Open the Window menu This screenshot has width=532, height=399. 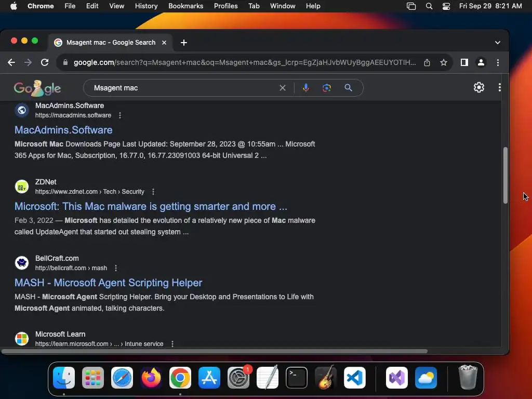coord(283,6)
